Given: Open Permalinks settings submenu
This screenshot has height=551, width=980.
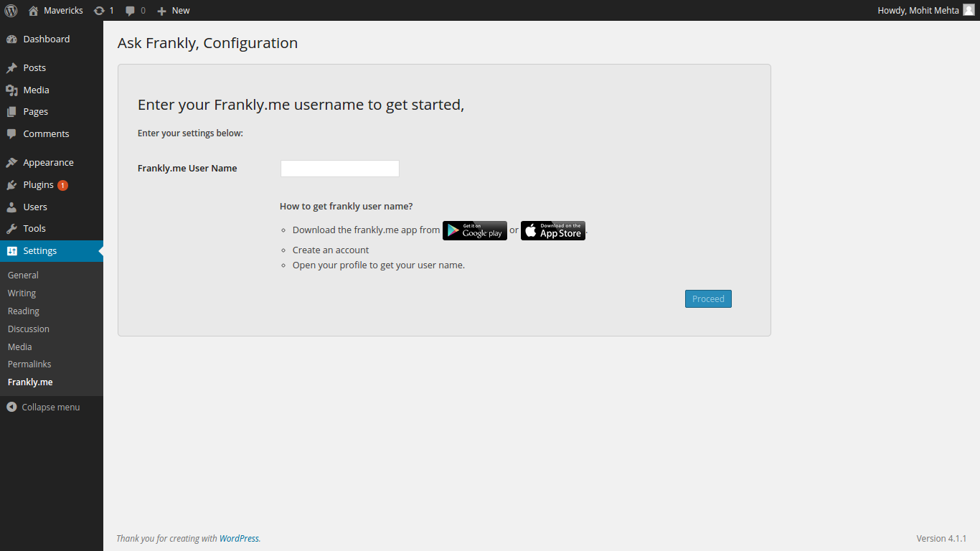Looking at the screenshot, I should coord(29,364).
